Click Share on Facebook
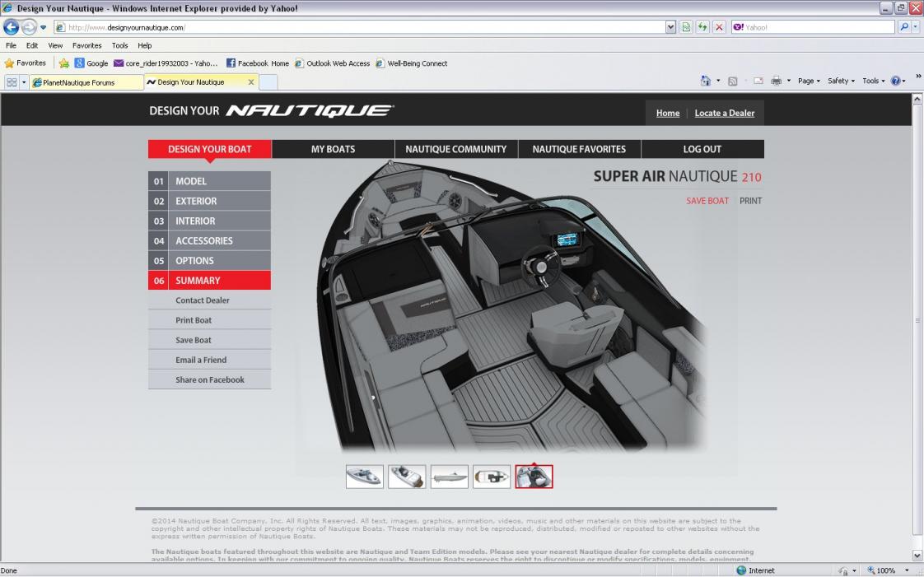 click(209, 379)
